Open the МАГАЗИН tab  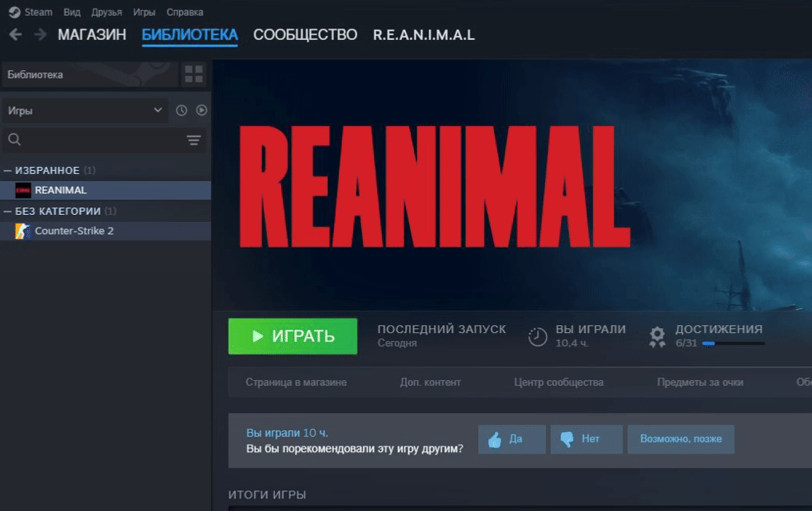[92, 34]
